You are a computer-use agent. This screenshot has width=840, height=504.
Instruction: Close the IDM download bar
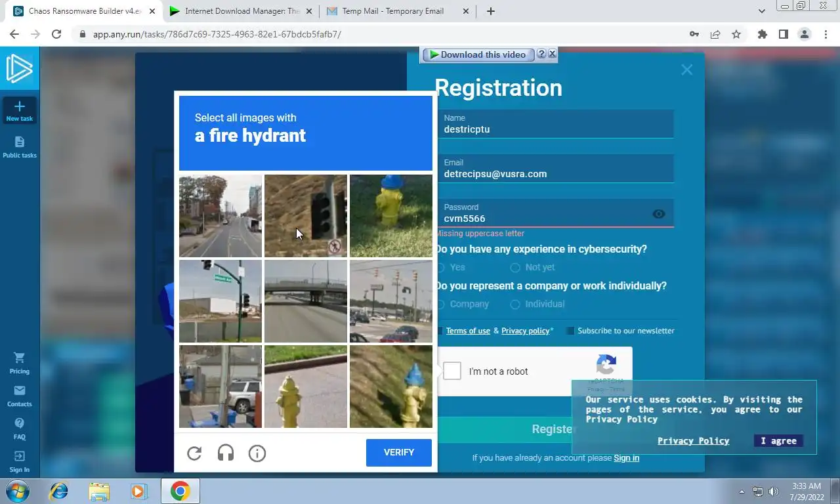tap(552, 54)
